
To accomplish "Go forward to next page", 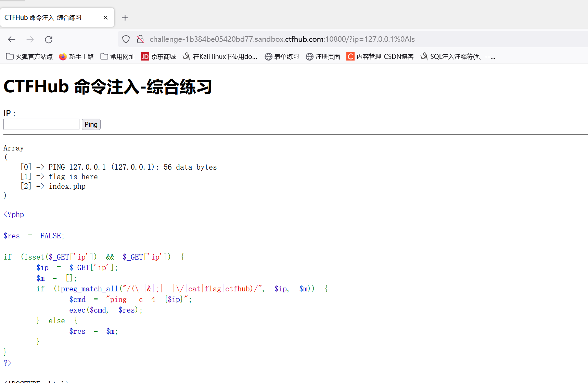I will [30, 39].
